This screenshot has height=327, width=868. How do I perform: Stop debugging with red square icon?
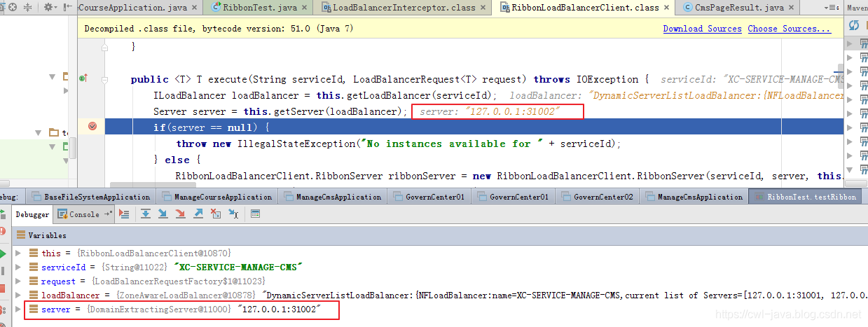[x=3, y=288]
